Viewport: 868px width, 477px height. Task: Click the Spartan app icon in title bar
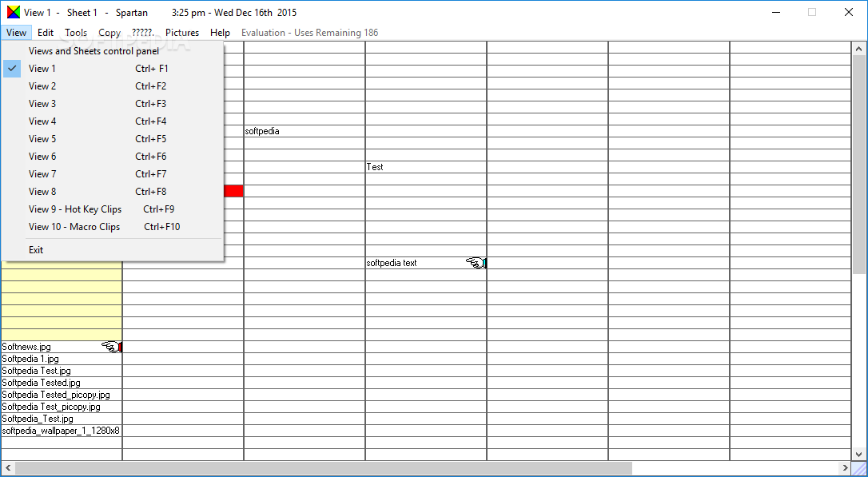14,12
